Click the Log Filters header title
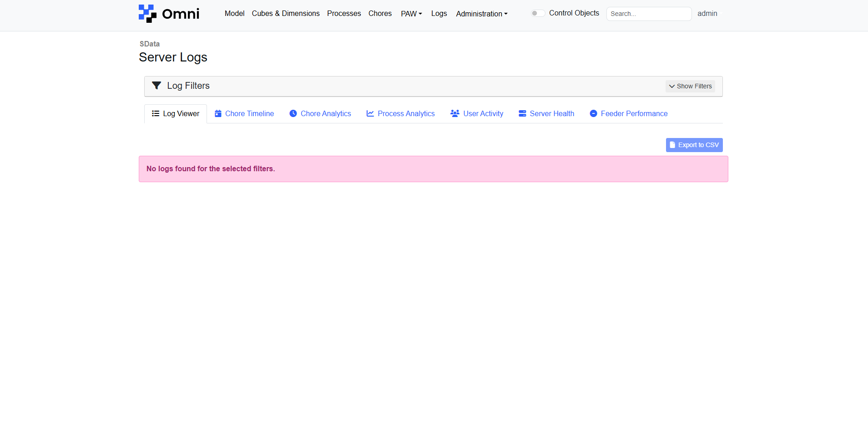The height and width of the screenshot is (429, 868). click(188, 86)
